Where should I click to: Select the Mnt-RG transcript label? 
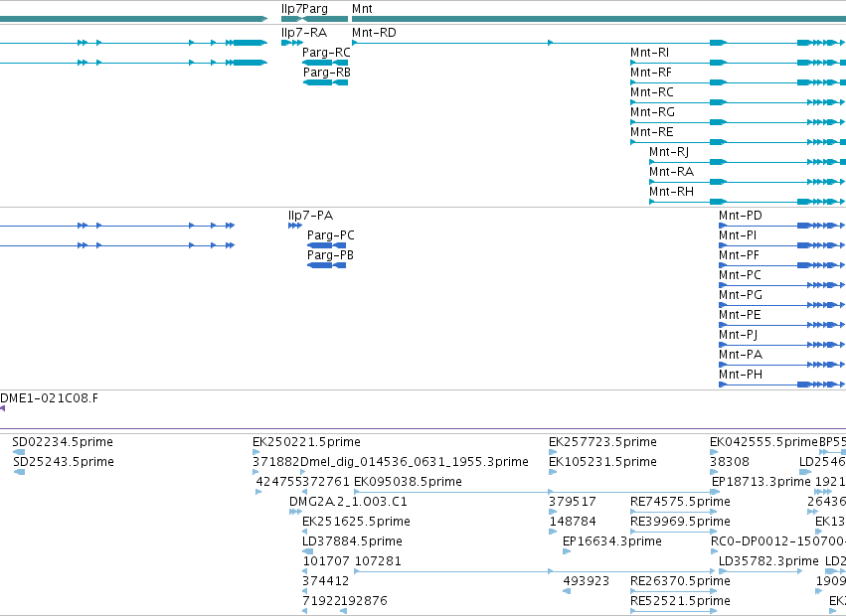[652, 112]
